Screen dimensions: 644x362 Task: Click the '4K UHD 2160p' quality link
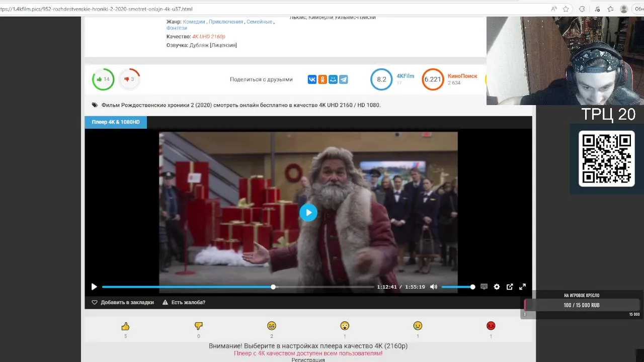(209, 37)
